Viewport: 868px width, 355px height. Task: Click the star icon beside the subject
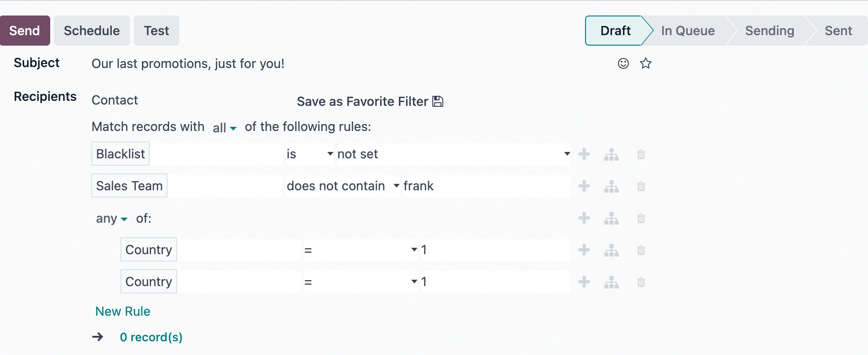click(x=645, y=63)
